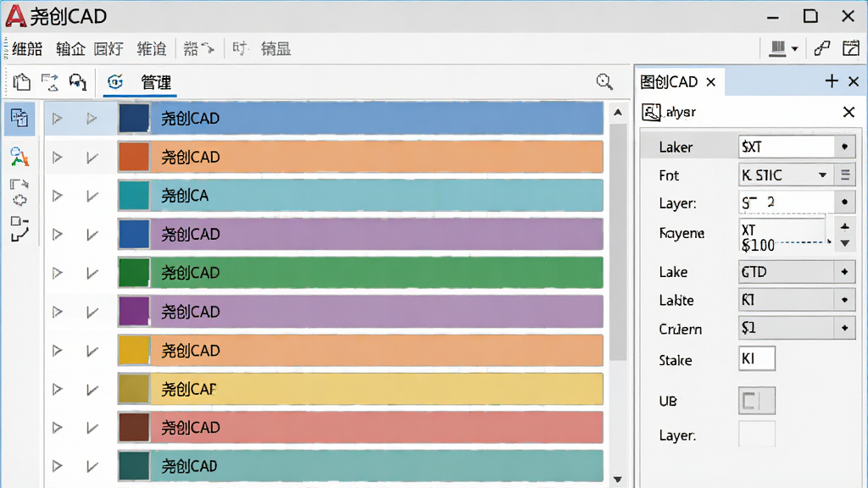
Task: Click the layer list scrollbar up arrow
Action: [618, 113]
